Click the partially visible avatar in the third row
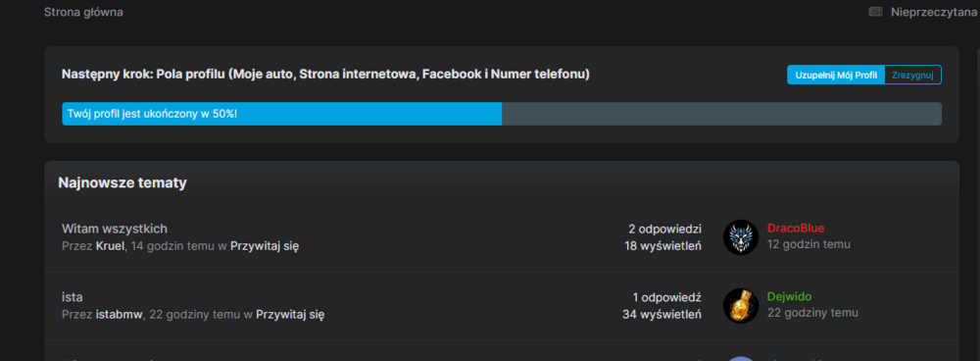This screenshot has width=980, height=361. tap(741, 358)
